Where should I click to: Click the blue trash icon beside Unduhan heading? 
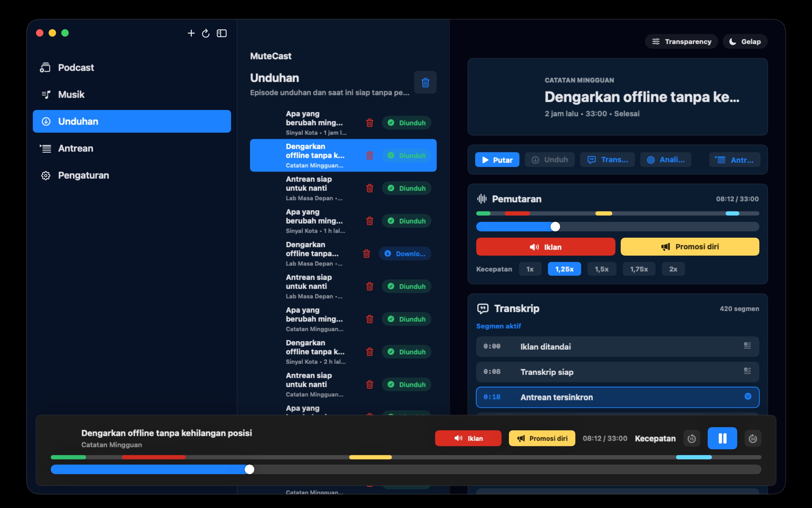[x=425, y=82]
